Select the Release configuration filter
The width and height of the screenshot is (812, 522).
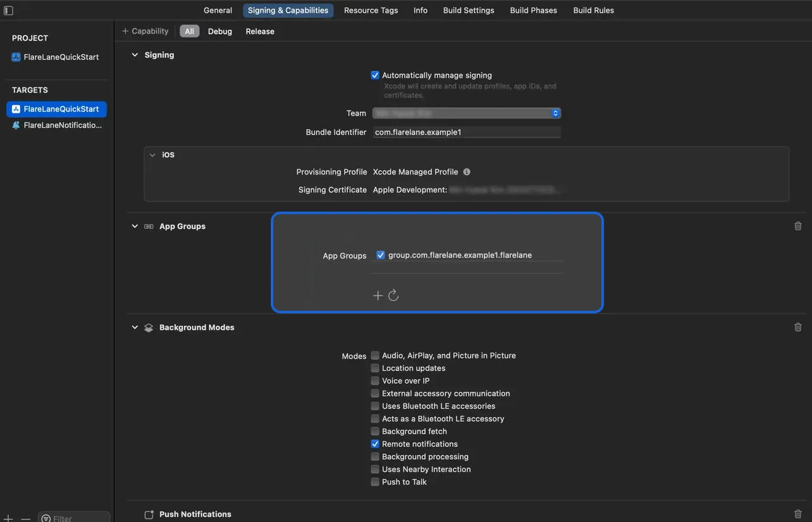pos(260,31)
